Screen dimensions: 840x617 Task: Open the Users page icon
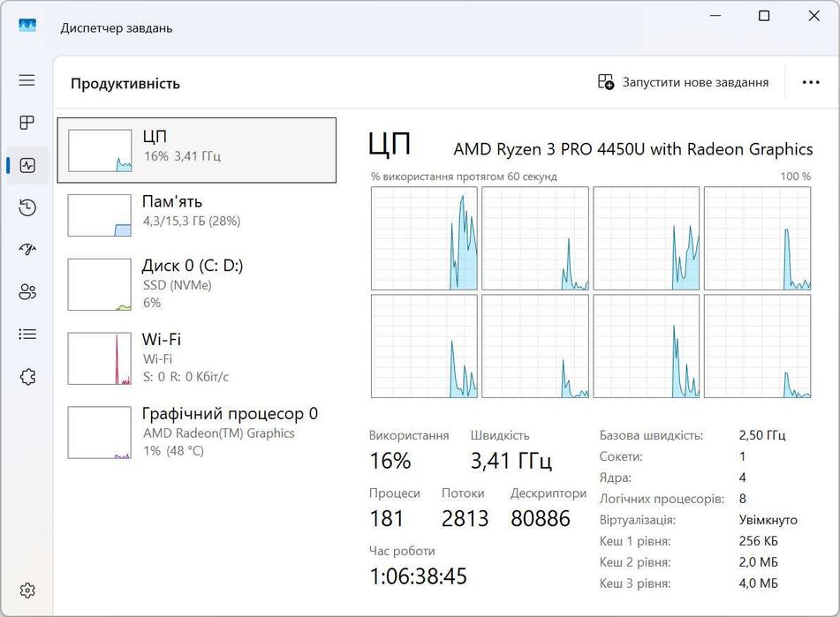pos(27,291)
